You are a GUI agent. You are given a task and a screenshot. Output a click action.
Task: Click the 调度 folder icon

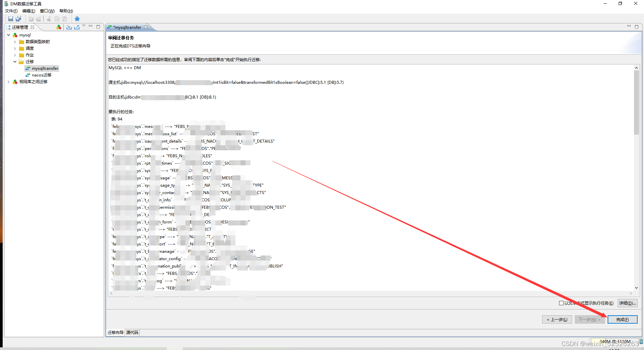(x=21, y=48)
